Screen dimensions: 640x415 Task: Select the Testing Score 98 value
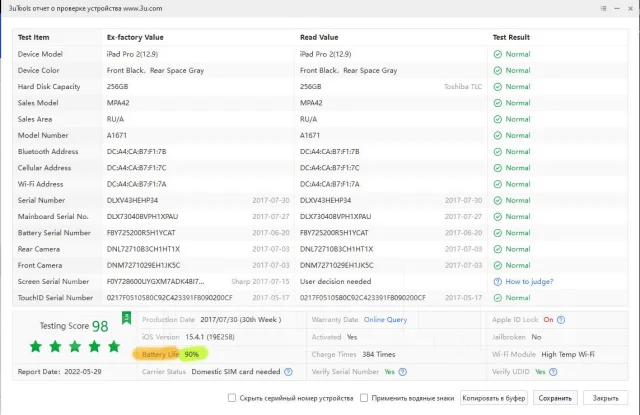click(x=100, y=326)
